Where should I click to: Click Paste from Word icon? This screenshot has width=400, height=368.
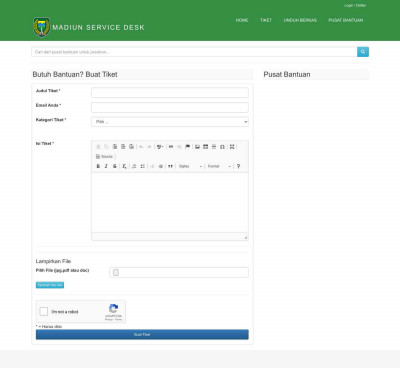(131, 147)
